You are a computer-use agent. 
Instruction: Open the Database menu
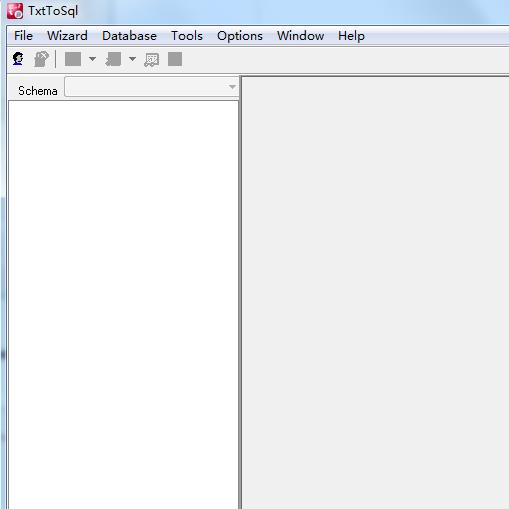pos(129,36)
